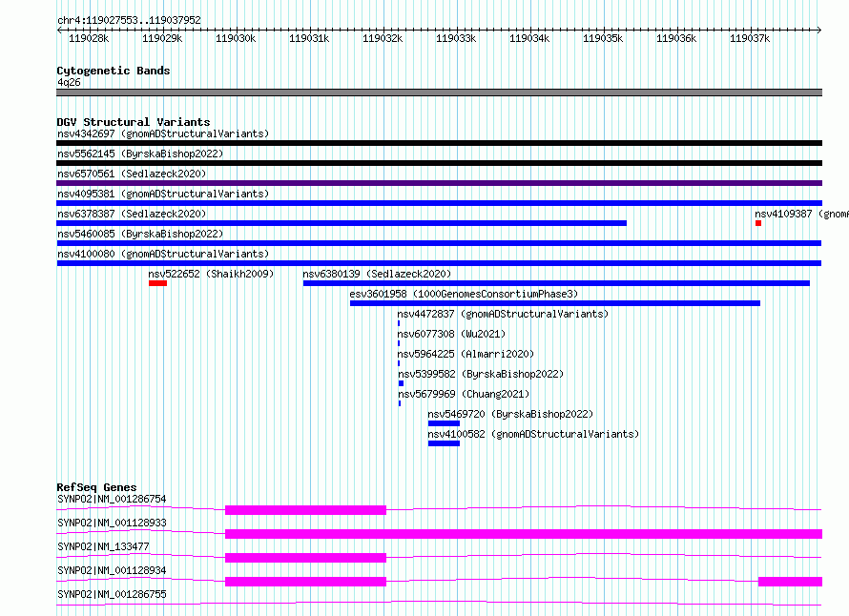Image resolution: width=849 pixels, height=616 pixels.
Task: Open the nsv5679969 (Chuang2021) label
Action: [x=464, y=394]
